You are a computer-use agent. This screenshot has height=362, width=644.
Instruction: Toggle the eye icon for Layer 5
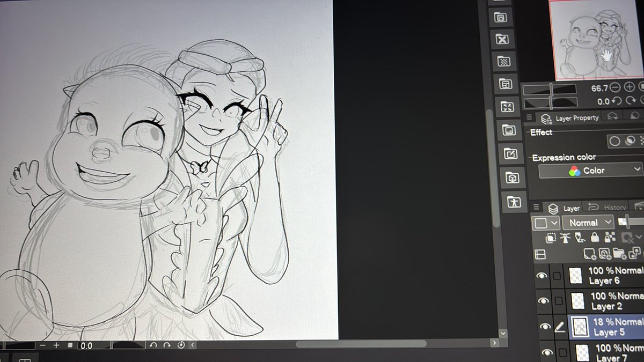click(543, 326)
